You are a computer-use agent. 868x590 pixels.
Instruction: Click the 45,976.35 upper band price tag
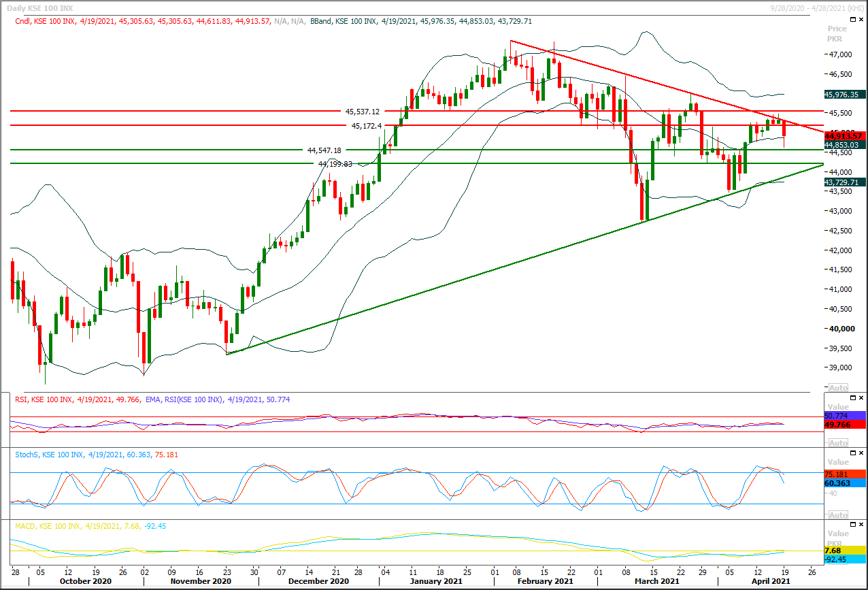point(844,95)
